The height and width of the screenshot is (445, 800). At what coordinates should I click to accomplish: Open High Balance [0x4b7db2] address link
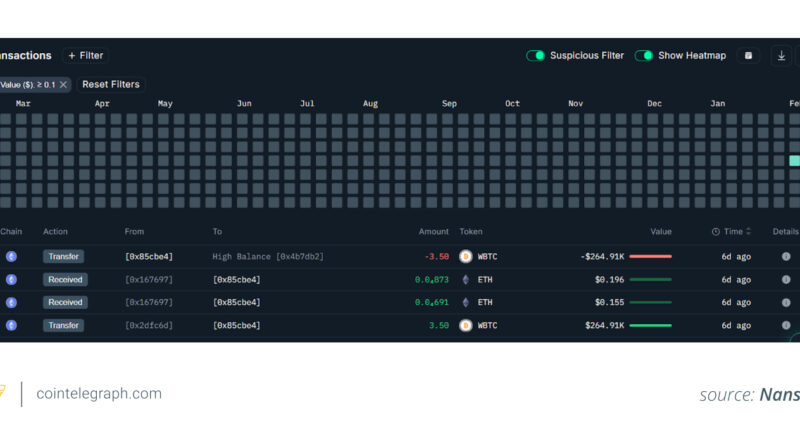point(267,257)
